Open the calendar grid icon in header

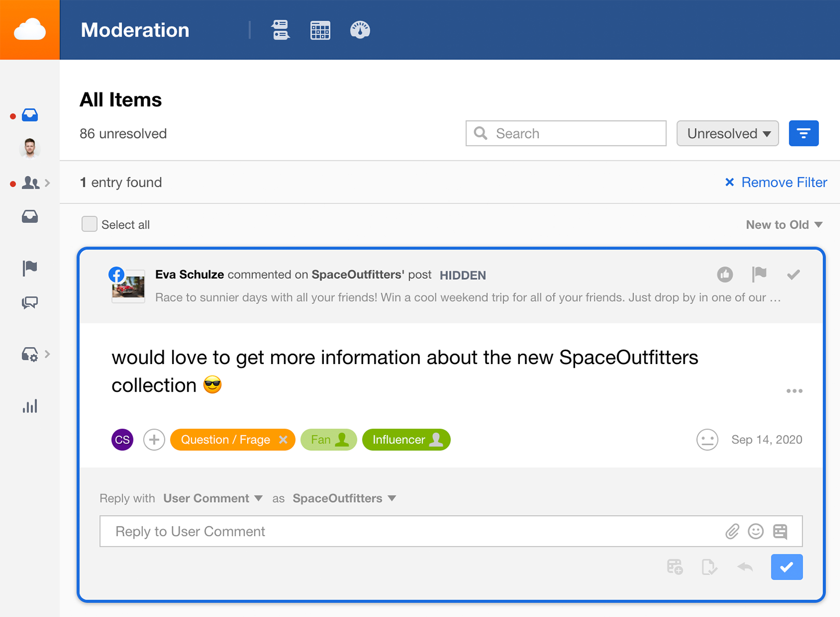coord(320,30)
